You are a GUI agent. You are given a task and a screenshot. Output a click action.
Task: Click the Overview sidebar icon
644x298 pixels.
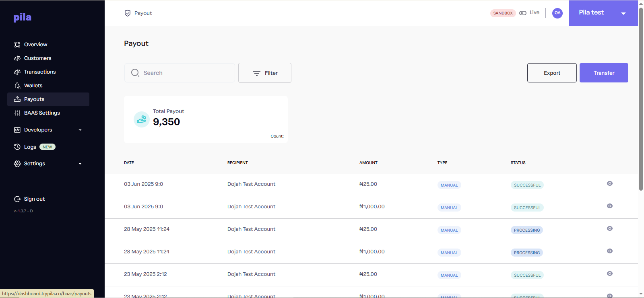tap(17, 45)
